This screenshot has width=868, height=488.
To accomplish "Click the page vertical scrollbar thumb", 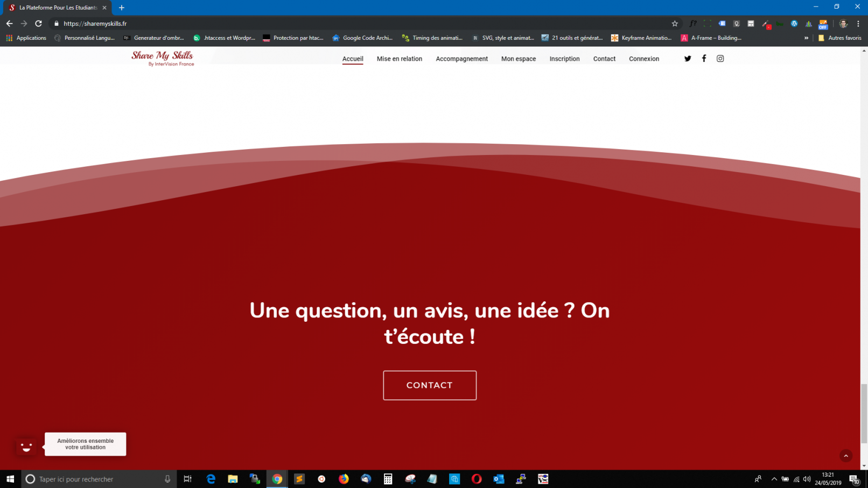I will click(x=864, y=413).
